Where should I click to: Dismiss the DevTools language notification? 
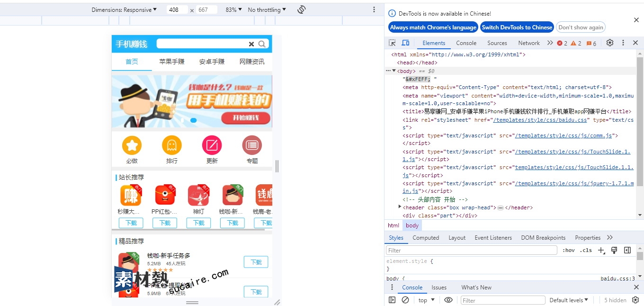pyautogui.click(x=636, y=20)
